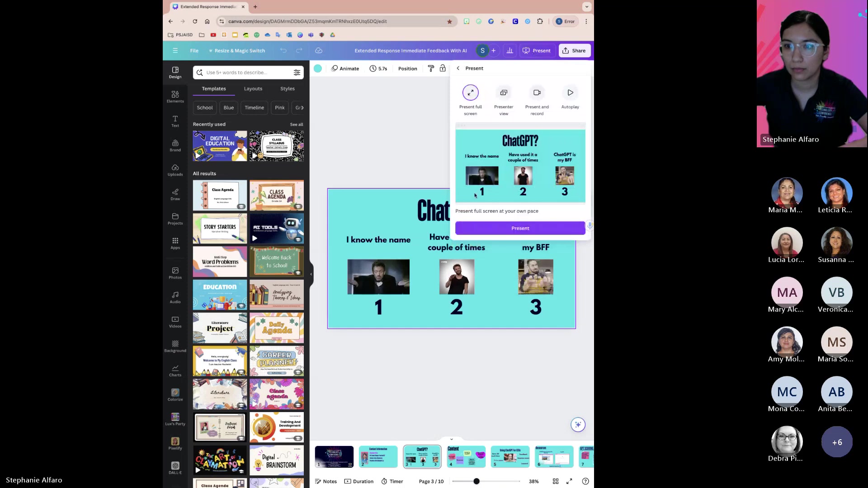
Task: Click the copy style paint roller icon
Action: click(431, 69)
